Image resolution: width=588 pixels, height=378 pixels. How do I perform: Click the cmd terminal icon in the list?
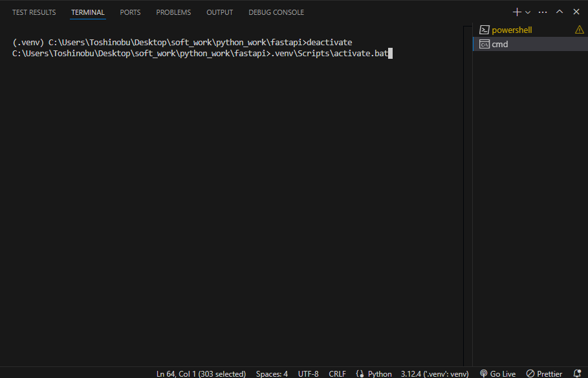[484, 43]
